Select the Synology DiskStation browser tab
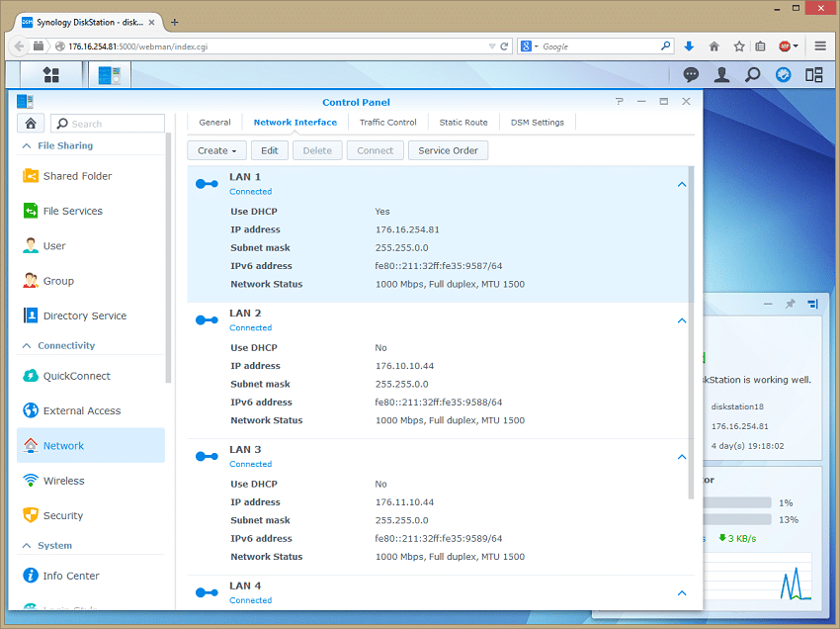 click(88, 22)
